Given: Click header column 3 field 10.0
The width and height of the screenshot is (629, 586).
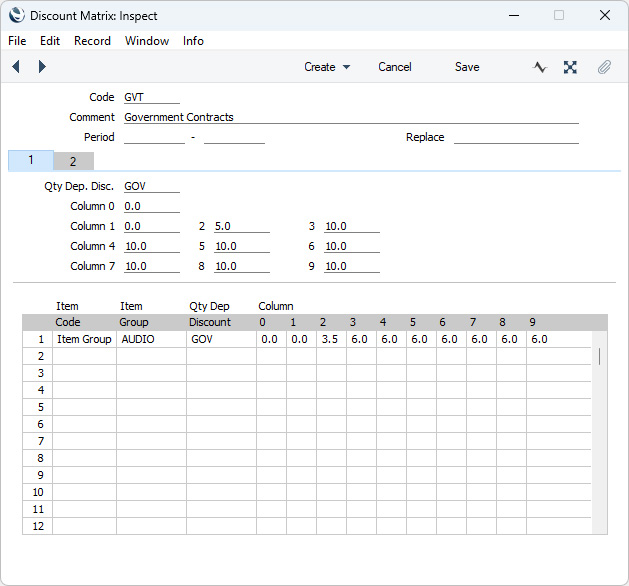Looking at the screenshot, I should click(x=352, y=227).
